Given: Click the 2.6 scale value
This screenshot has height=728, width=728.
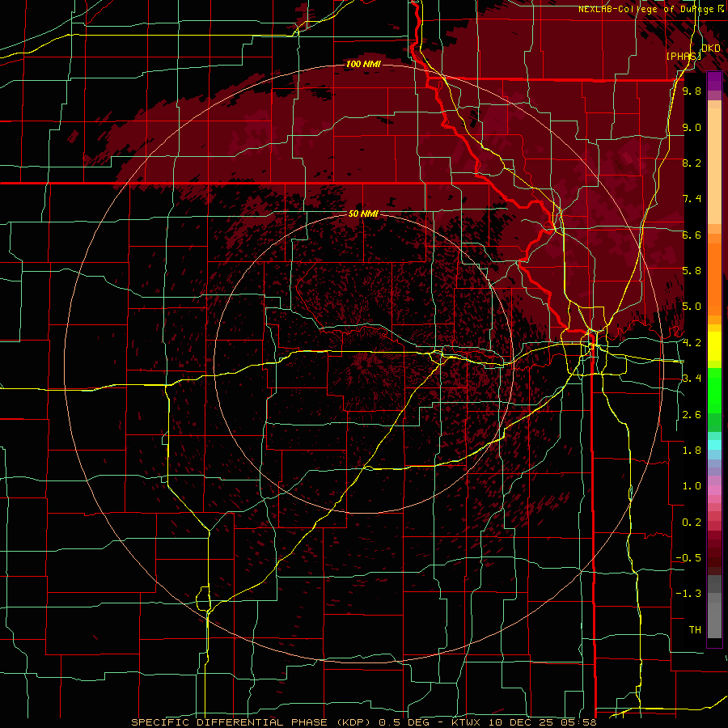Looking at the screenshot, I should (692, 415).
